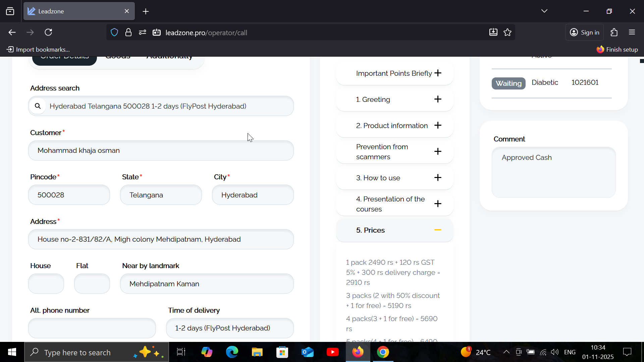This screenshot has width=644, height=362.
Task: Expand the Important Points Briefly section
Action: (438, 73)
